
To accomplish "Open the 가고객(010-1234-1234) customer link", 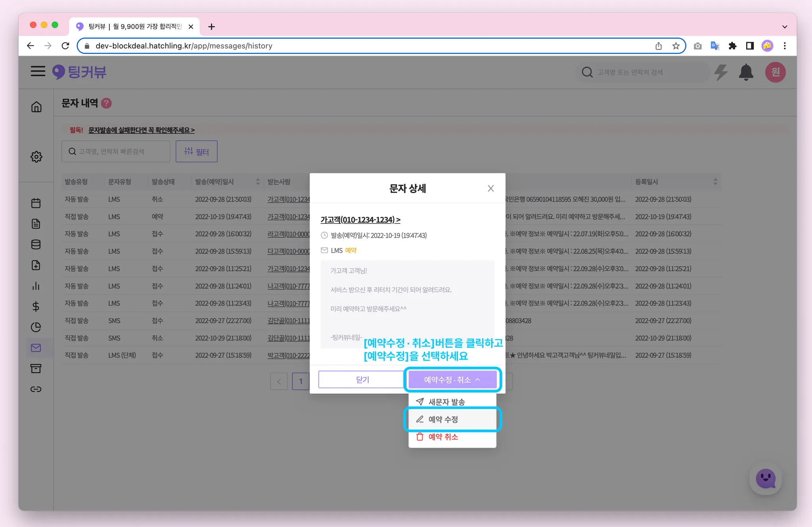I will point(360,220).
